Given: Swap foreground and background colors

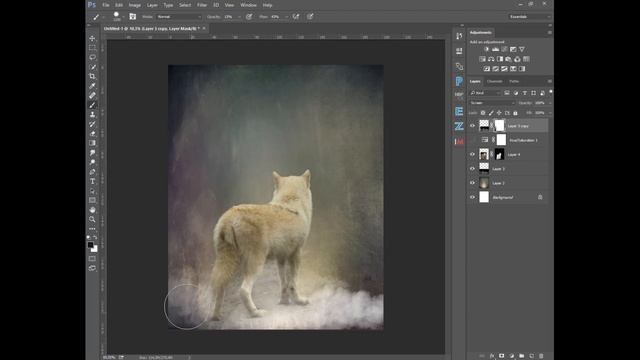Looking at the screenshot, I should (96, 237).
